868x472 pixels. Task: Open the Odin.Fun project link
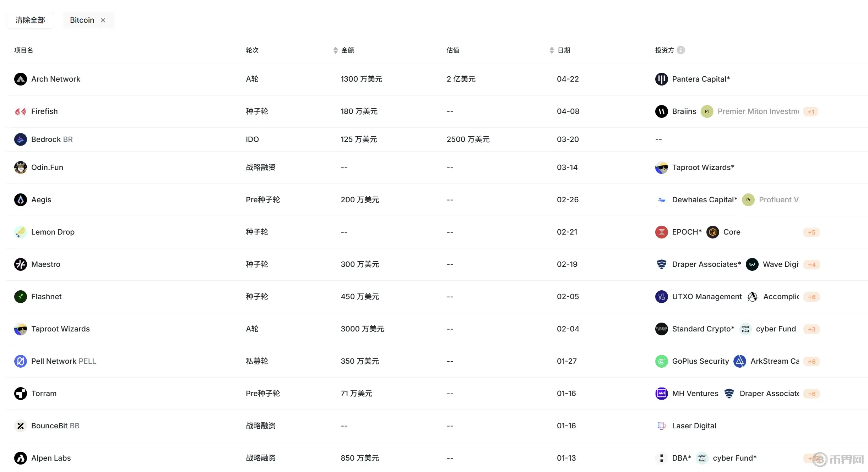(x=47, y=168)
